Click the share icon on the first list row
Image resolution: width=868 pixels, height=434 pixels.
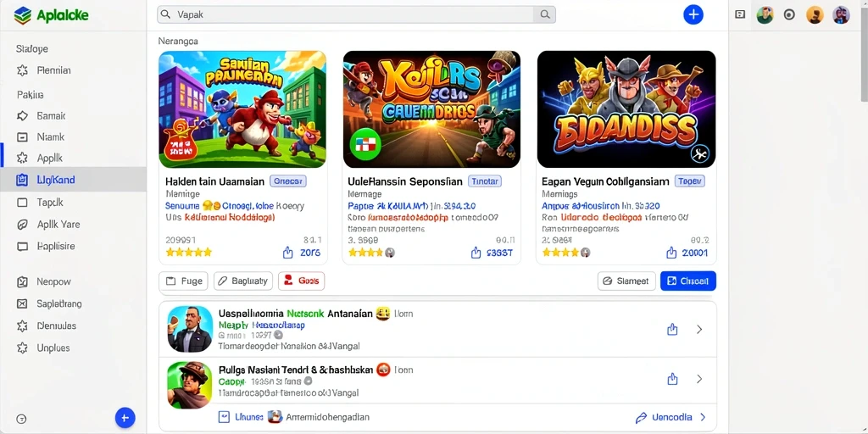672,330
